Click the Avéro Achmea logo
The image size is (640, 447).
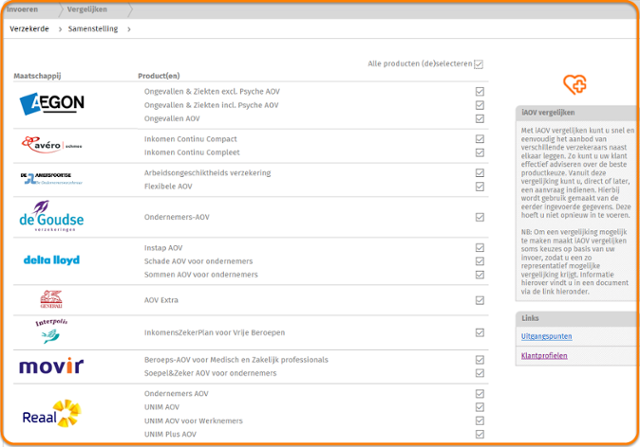(x=51, y=144)
